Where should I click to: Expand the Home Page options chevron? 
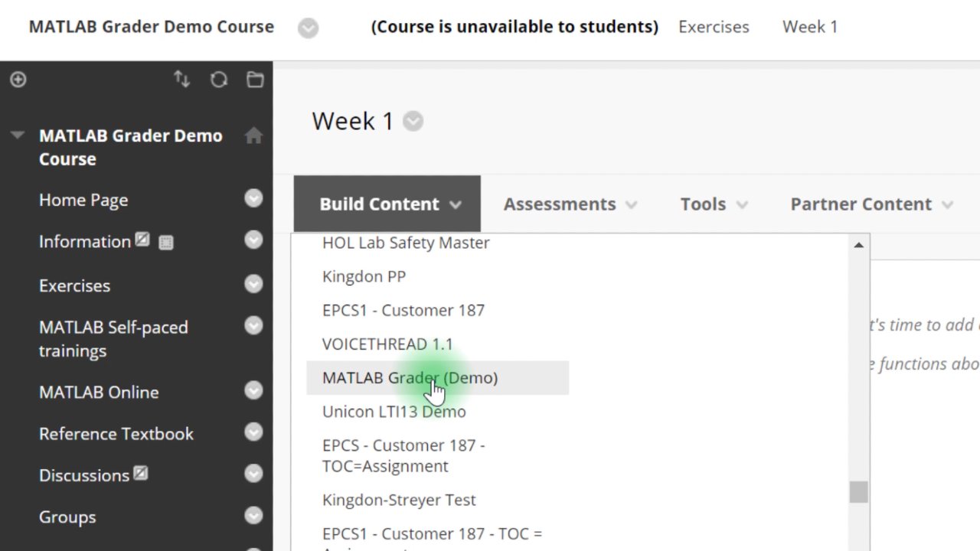click(253, 198)
